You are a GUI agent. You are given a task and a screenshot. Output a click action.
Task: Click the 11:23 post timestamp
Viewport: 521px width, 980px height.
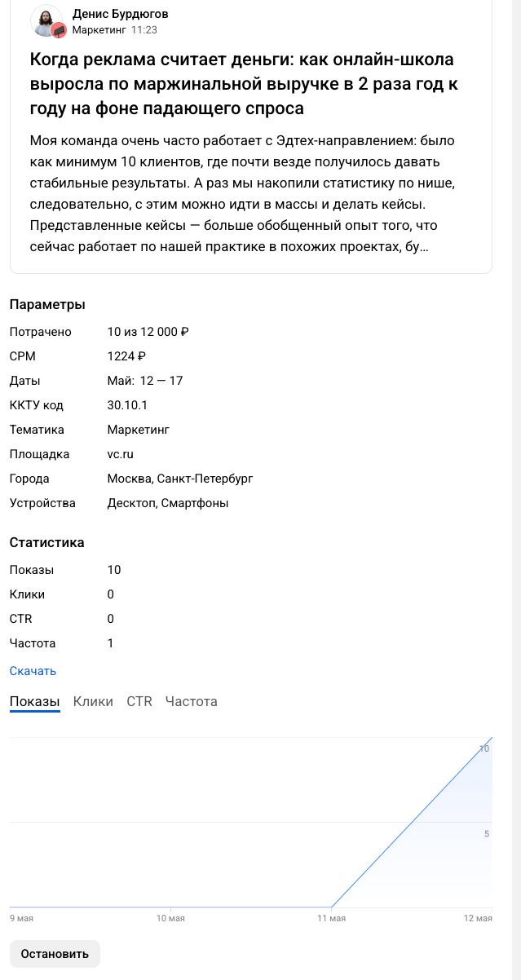pyautogui.click(x=144, y=29)
